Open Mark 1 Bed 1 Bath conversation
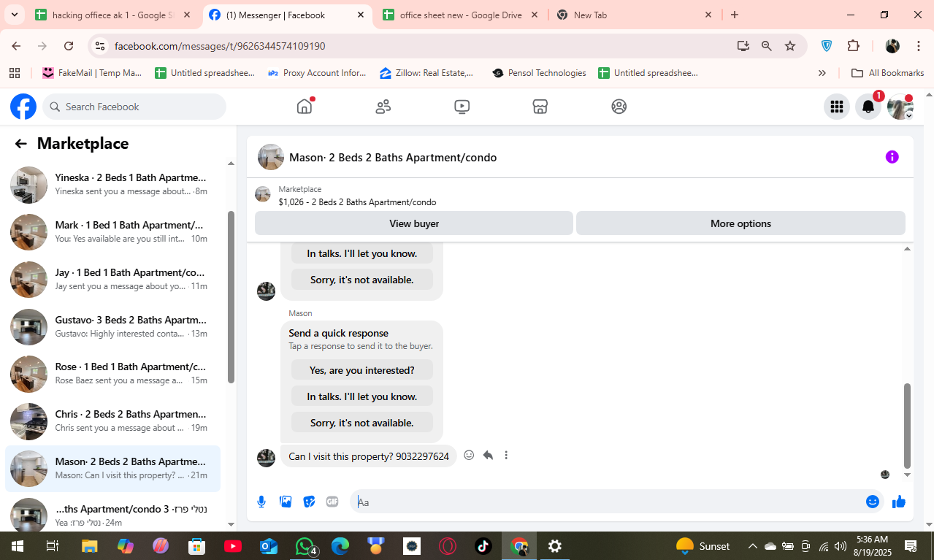This screenshot has width=934, height=560. click(113, 232)
